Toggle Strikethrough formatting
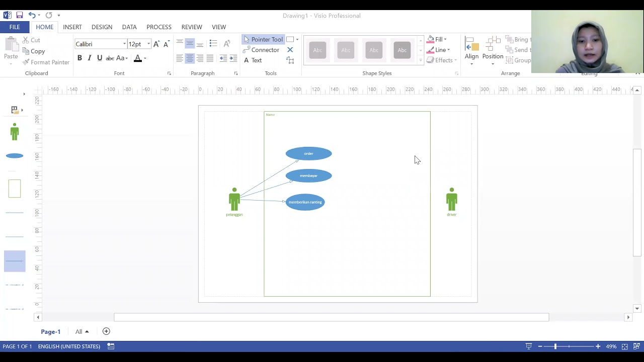644x362 pixels. click(110, 58)
